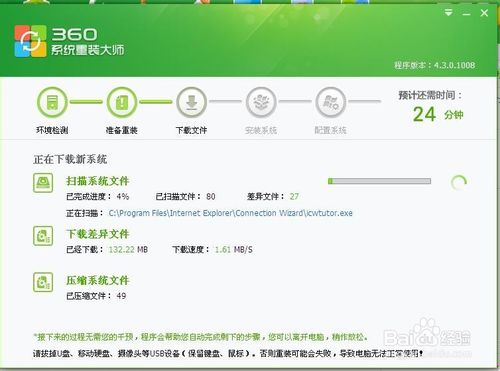Minimize the 360 reinstall window
Image resolution: width=500 pixels, height=371 pixels.
point(466,14)
